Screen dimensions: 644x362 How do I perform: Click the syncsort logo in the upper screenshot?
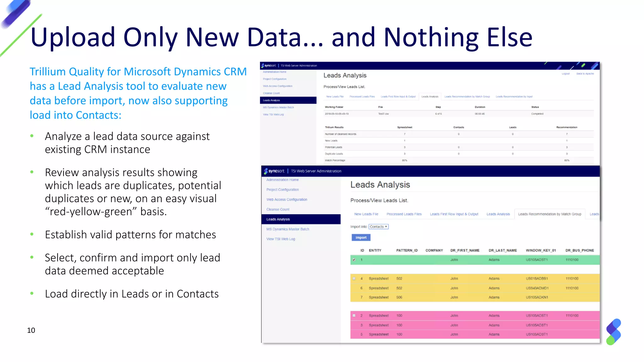pyautogui.click(x=269, y=66)
